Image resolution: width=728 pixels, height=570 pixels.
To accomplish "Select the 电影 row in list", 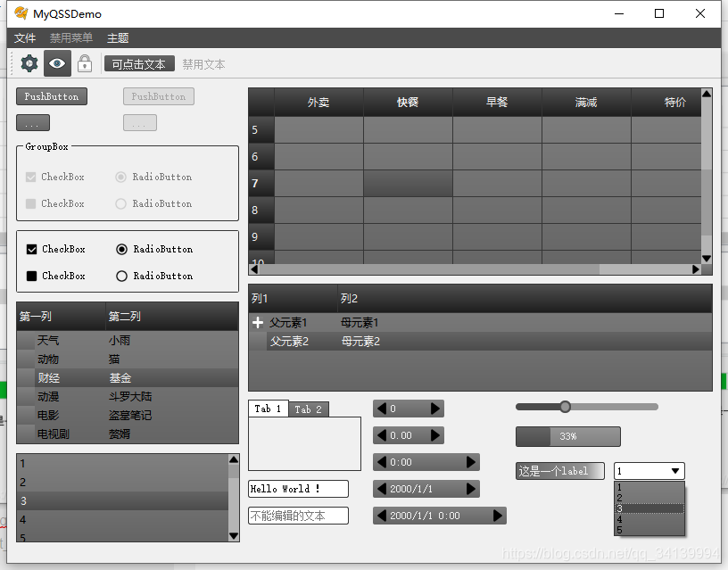I will 128,415.
